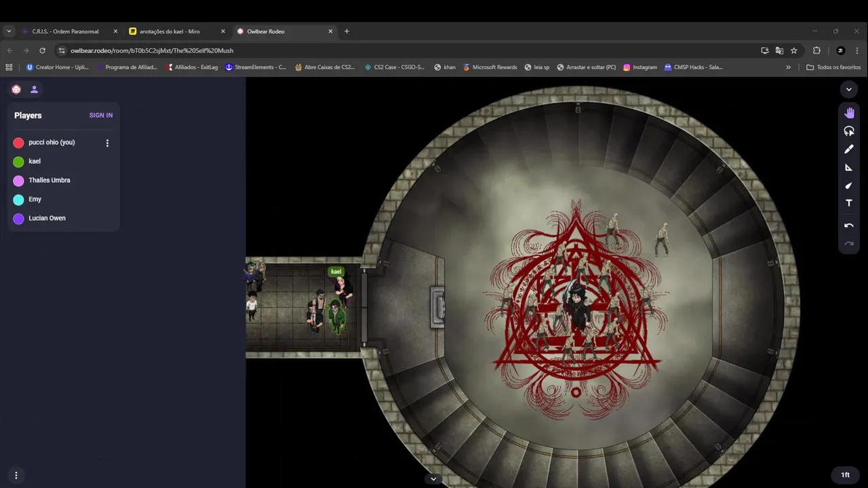868x488 pixels.
Task: Expand hidden bookmarks with double chevron
Action: pyautogui.click(x=788, y=67)
